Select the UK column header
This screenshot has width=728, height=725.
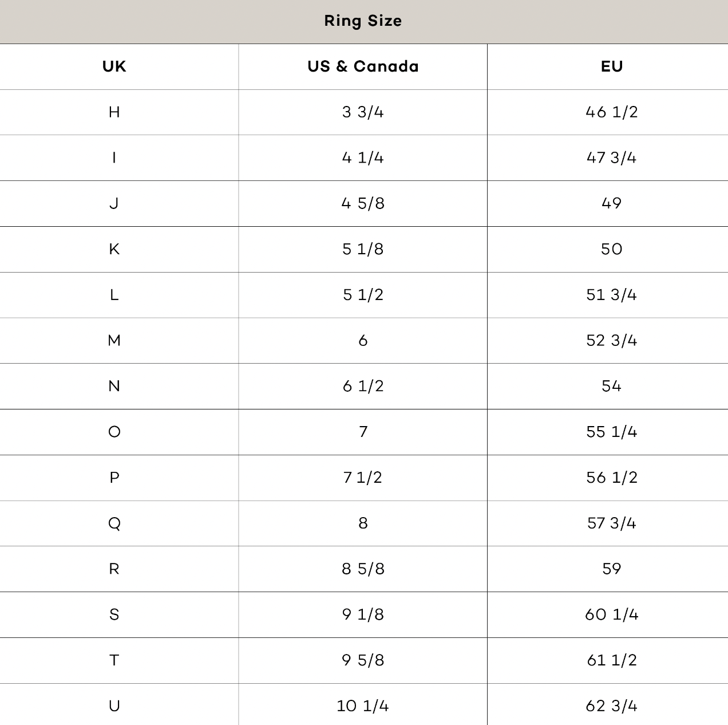click(x=114, y=66)
